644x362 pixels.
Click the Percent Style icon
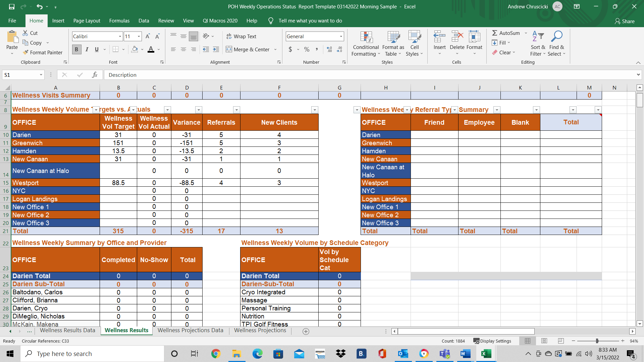307,49
